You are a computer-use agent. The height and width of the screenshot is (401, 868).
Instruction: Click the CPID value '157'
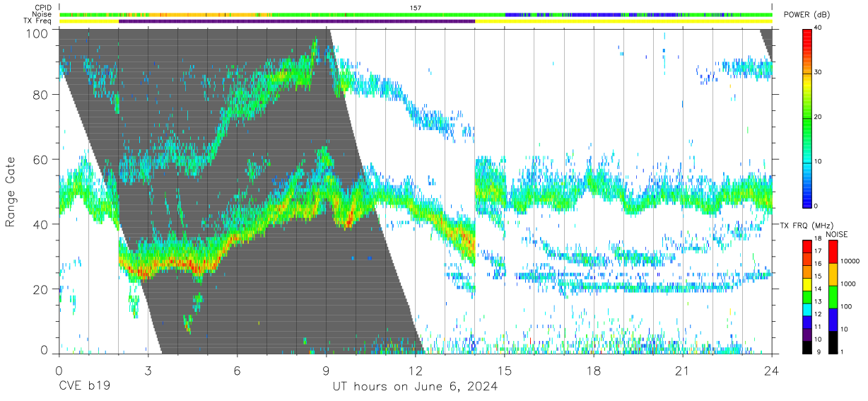(x=416, y=7)
